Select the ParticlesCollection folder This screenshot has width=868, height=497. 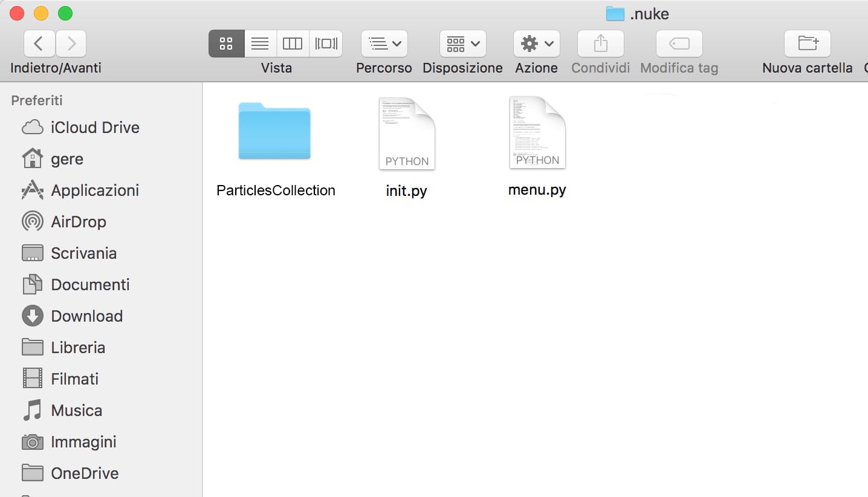coord(275,131)
